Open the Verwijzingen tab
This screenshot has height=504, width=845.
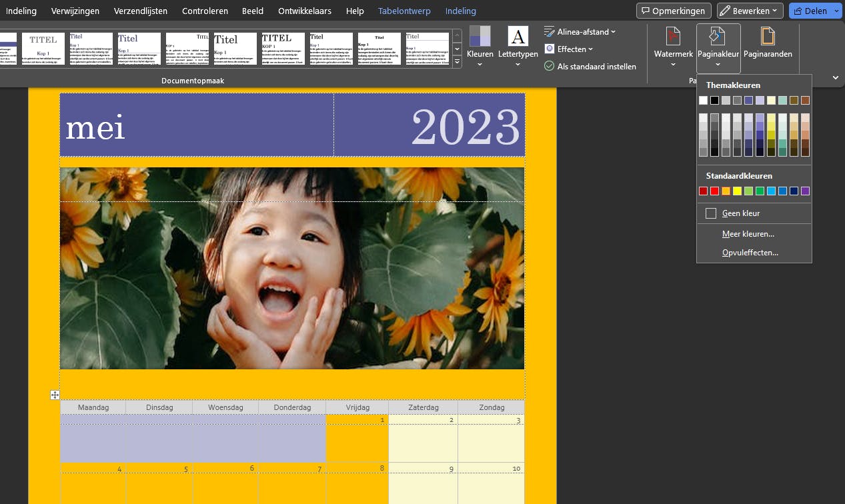(75, 11)
